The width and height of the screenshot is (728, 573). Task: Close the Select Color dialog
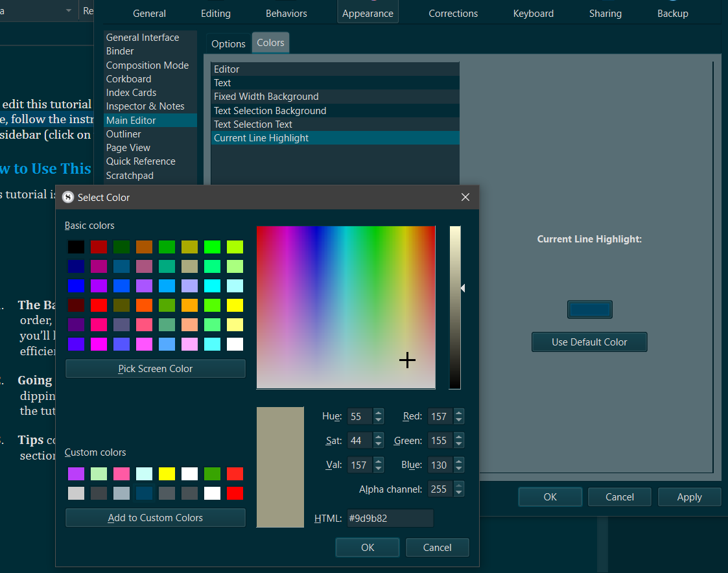coord(465,197)
